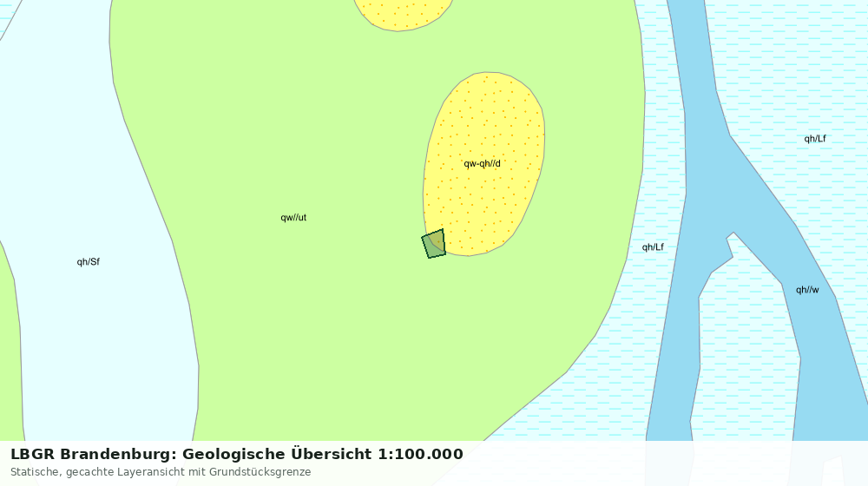Click the subtitle Statische, gecachte Layeransicht mit Grundstücksgrenze
This screenshot has height=486, width=868.
click(161, 472)
